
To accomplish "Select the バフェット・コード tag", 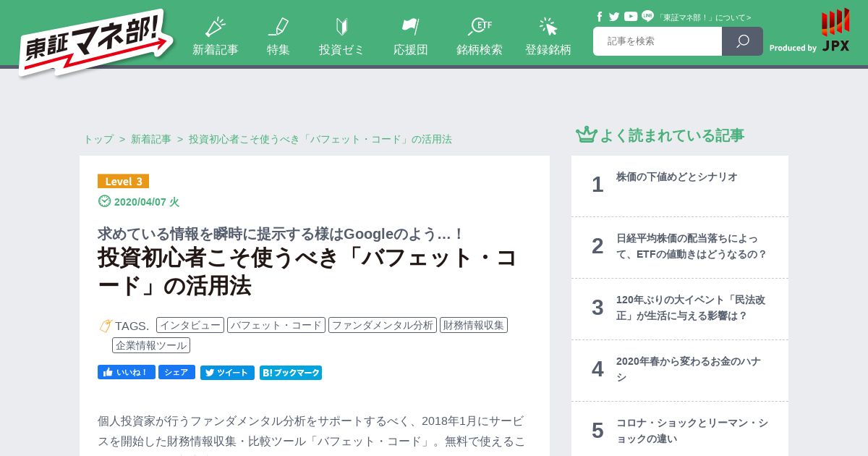I will (276, 325).
